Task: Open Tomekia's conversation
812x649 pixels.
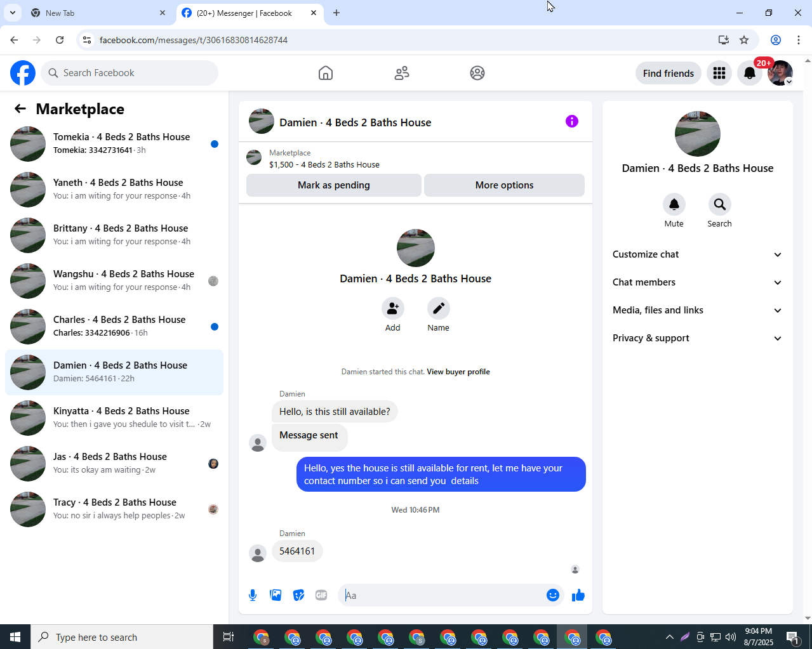Action: click(x=114, y=144)
